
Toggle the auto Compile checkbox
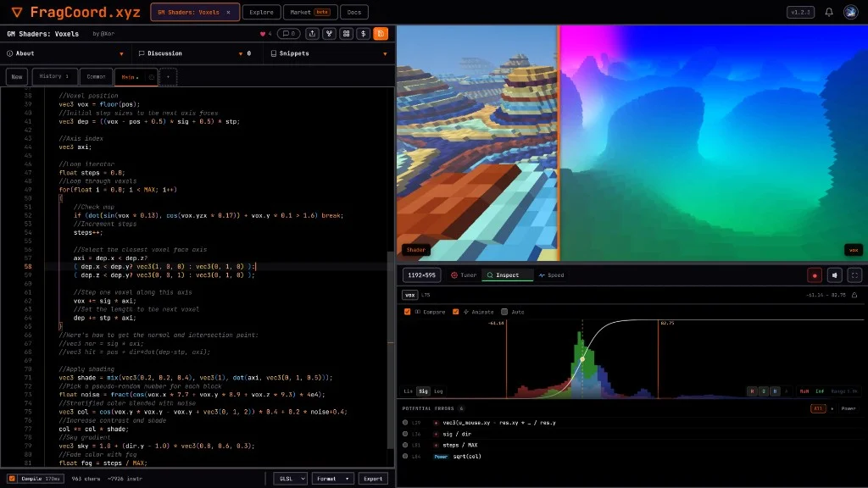coord(12,479)
